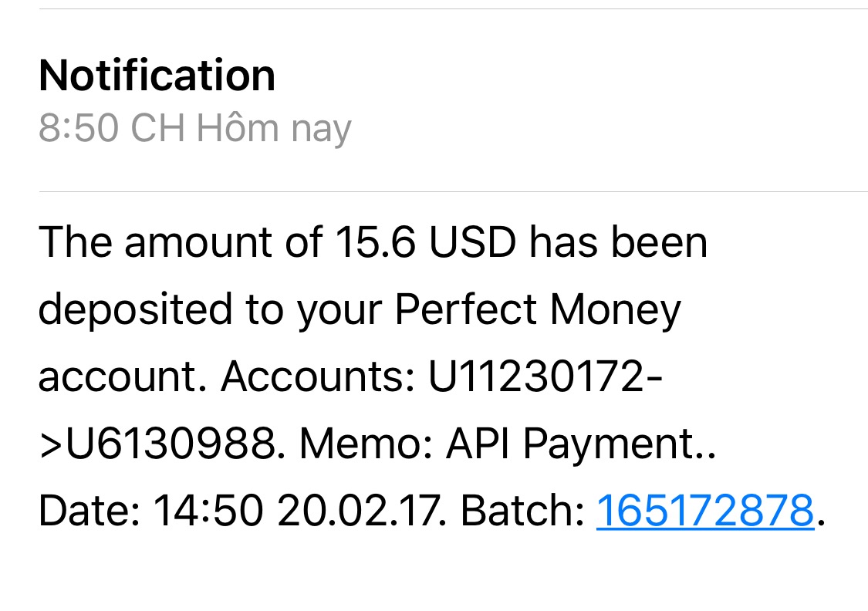Click the word deposited in message
Screen dimensions: 868x611
click(135, 309)
